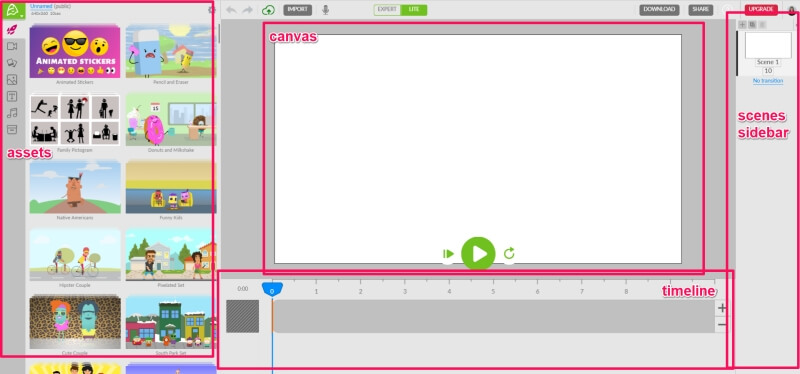This screenshot has height=374, width=800.
Task: Open the Animatron logo dropdown menu
Action: coord(13,10)
